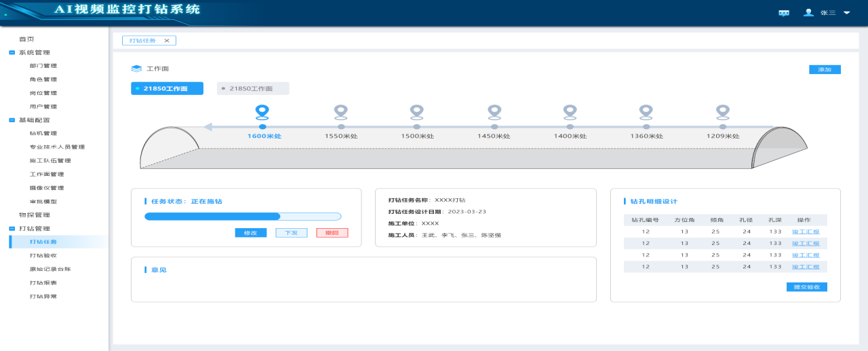The height and width of the screenshot is (351, 868).
Task: Close the 打钻任务 tab
Action: coord(167,41)
